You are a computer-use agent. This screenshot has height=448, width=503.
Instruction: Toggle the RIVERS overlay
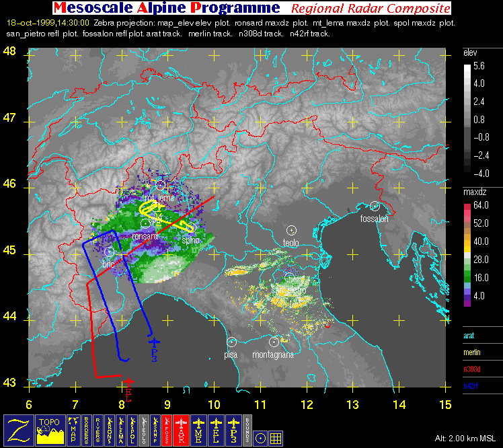pyautogui.click(x=98, y=431)
